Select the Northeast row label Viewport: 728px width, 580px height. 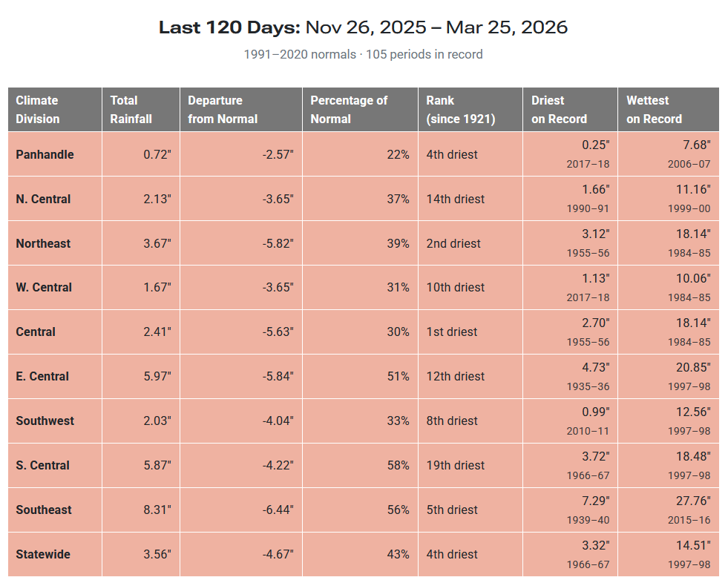(43, 243)
